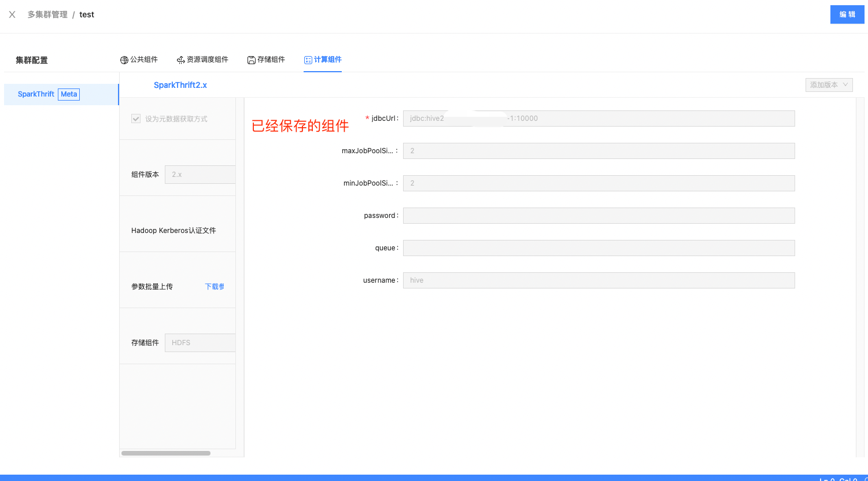Select the 计算组件 tab
This screenshot has height=481, width=868.
coord(323,60)
